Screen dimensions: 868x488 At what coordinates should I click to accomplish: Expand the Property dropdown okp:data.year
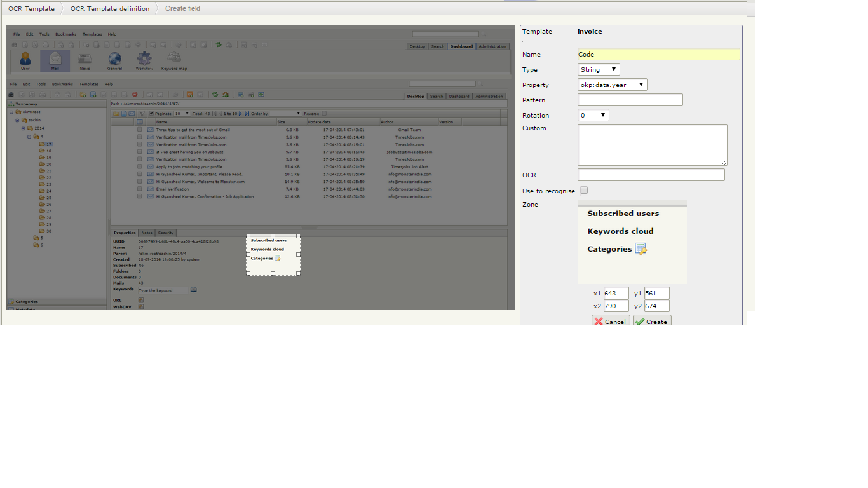coord(613,85)
